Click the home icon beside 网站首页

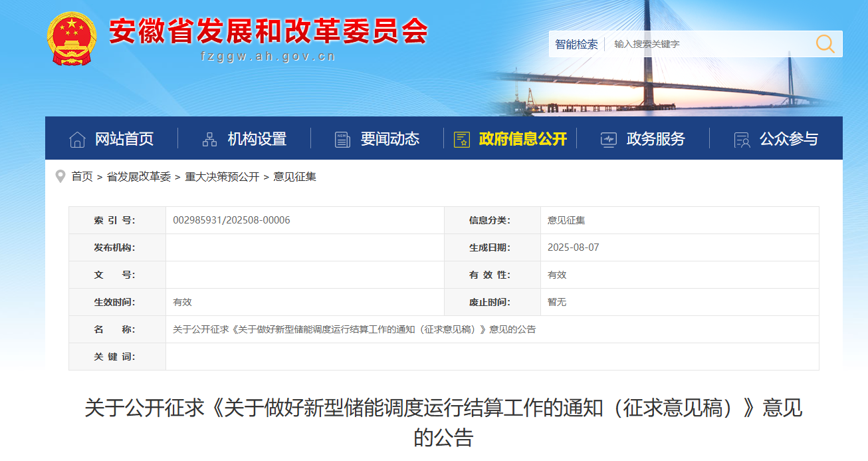[x=77, y=139]
